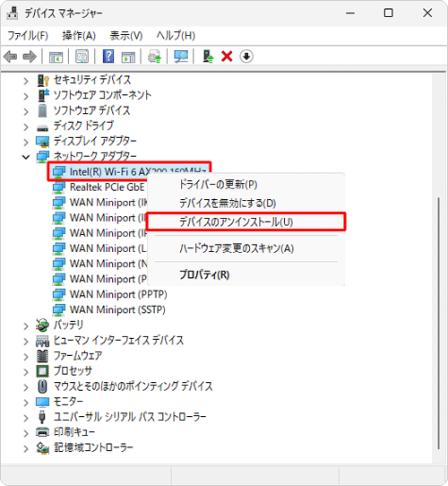Click the ソフトウェア コンポーネント category icon
448x486 pixels.
(43, 95)
